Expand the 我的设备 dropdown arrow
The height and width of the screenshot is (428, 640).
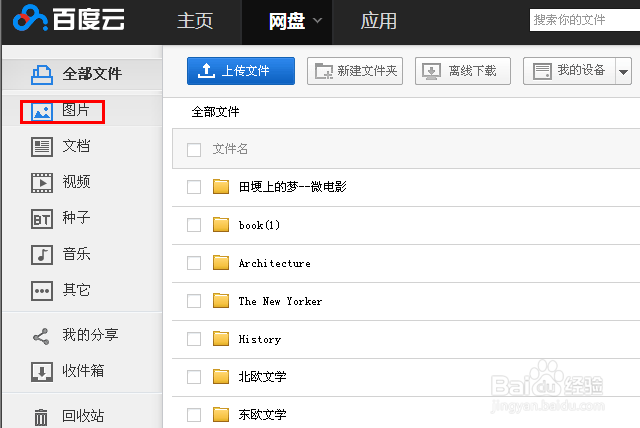pos(623,71)
